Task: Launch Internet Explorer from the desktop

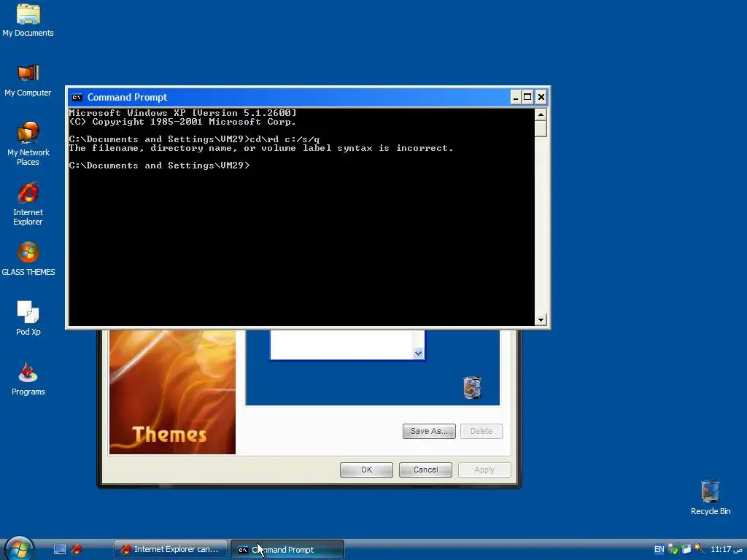Action: [x=28, y=203]
